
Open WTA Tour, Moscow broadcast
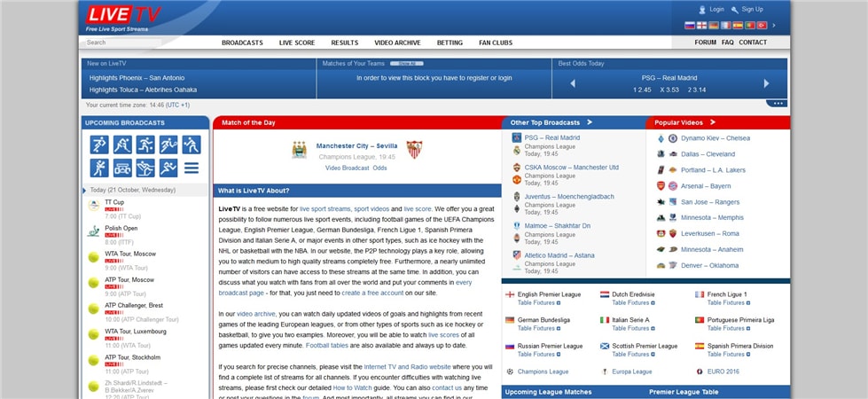[x=130, y=254]
